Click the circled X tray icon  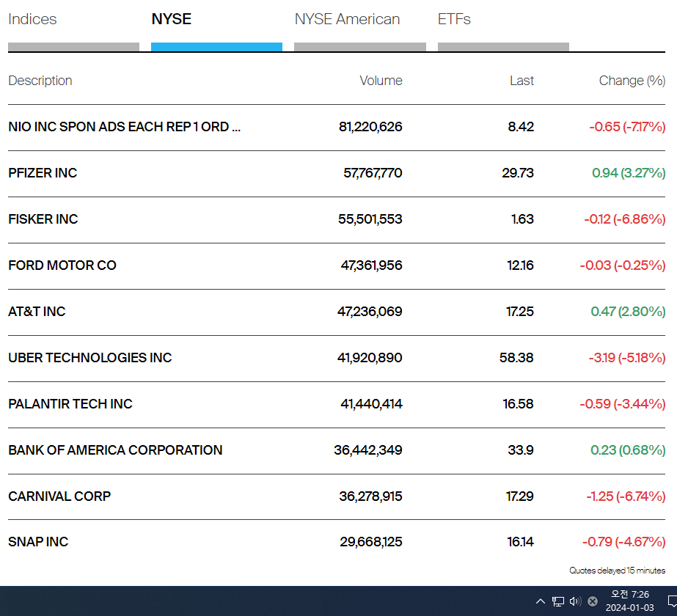(593, 601)
